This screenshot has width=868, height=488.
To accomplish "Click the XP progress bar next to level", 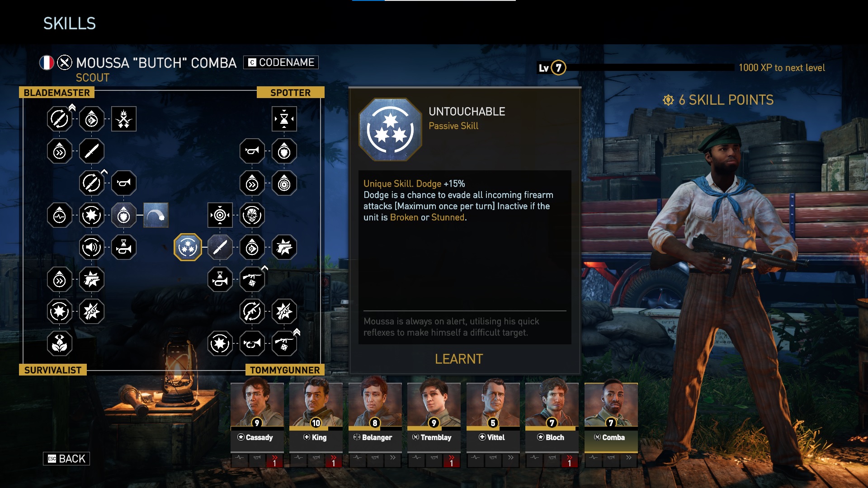I will 650,68.
